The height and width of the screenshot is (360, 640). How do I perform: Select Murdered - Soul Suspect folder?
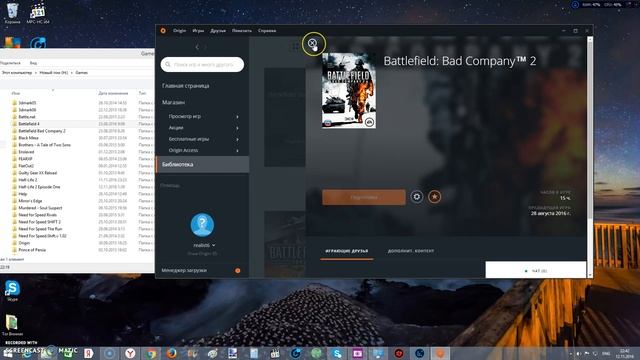pos(40,208)
